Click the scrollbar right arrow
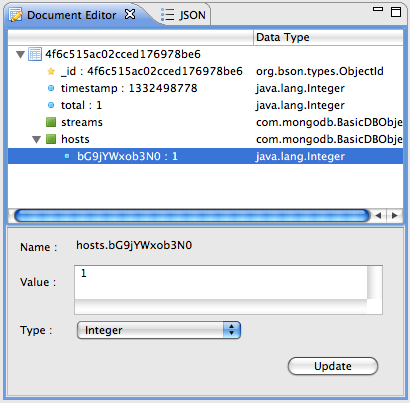Screen dimensions: 410x403 (x=395, y=216)
